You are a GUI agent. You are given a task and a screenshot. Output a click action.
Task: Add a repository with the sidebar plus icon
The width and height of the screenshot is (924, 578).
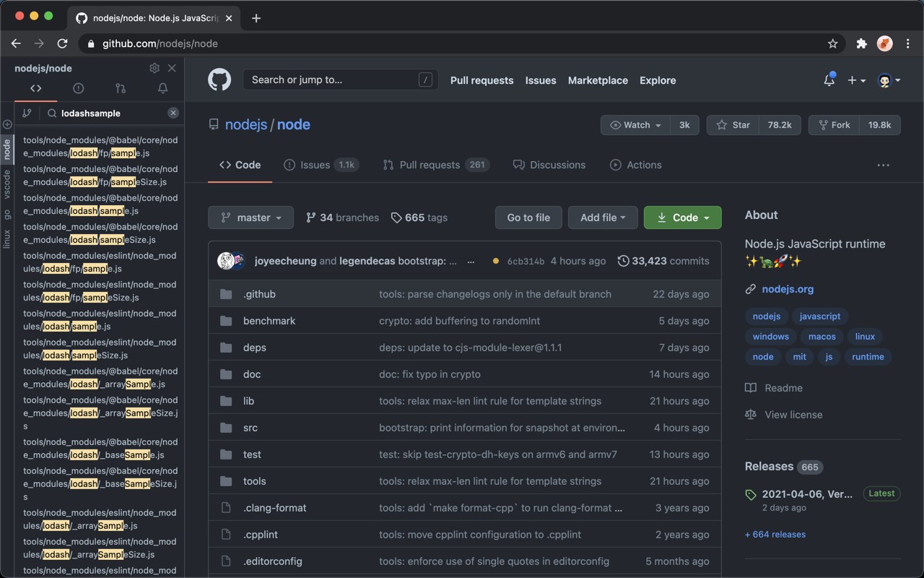[7, 124]
